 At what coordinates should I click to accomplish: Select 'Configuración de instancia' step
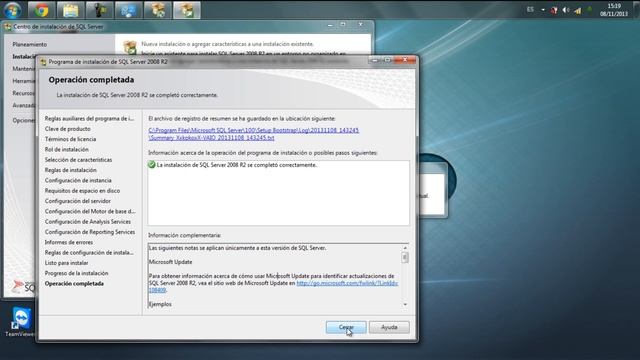point(78,180)
